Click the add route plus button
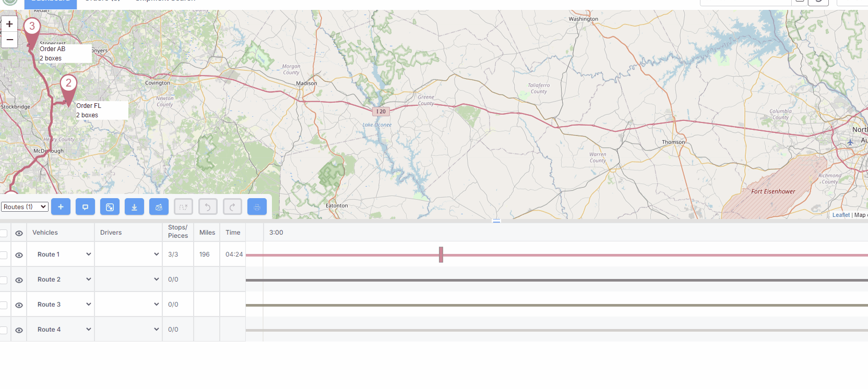Screen dimensions: 868x389 tap(61, 207)
